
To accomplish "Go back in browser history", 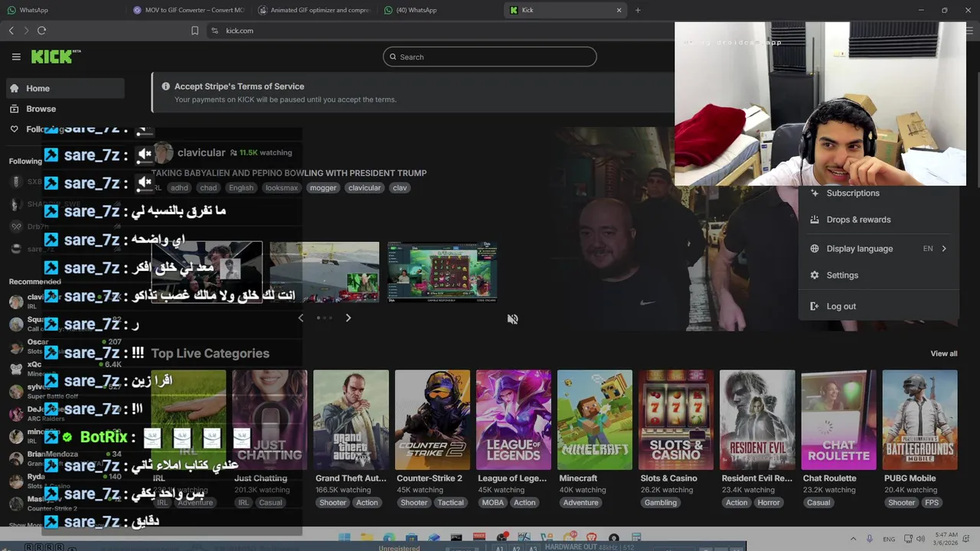I will (11, 31).
